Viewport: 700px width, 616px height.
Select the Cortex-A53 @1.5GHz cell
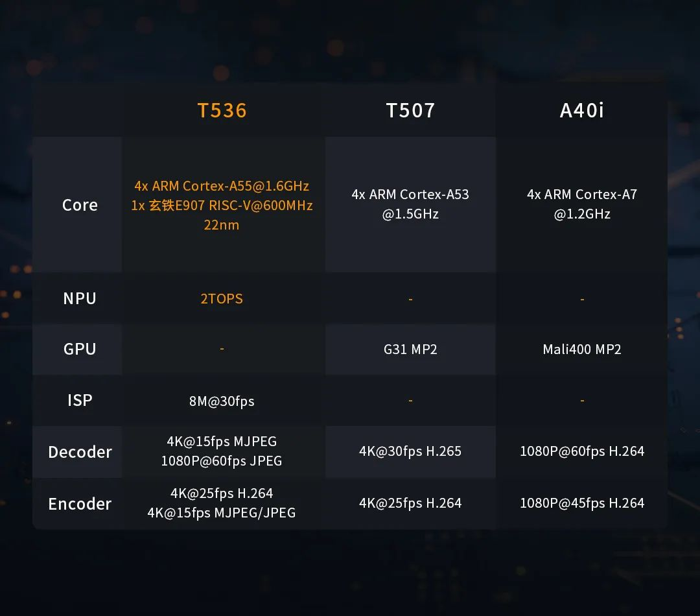pos(410,204)
